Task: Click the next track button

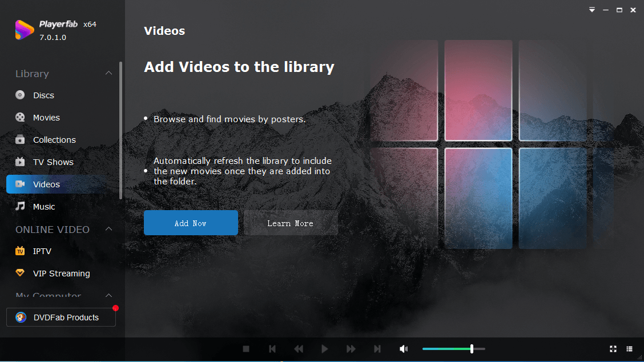Action: (x=377, y=349)
